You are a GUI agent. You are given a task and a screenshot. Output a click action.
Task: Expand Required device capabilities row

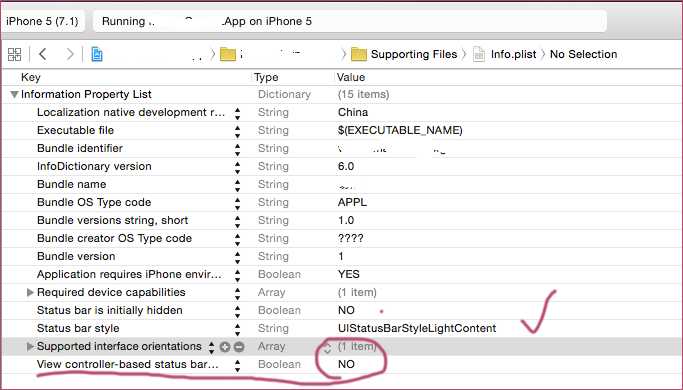30,292
